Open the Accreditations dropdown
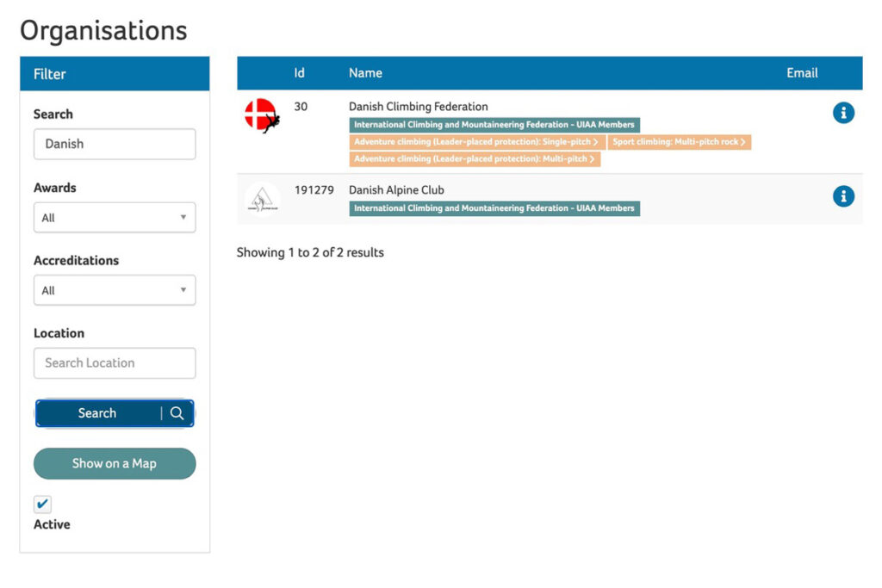Screen dimensions: 882x588 pyautogui.click(x=115, y=290)
